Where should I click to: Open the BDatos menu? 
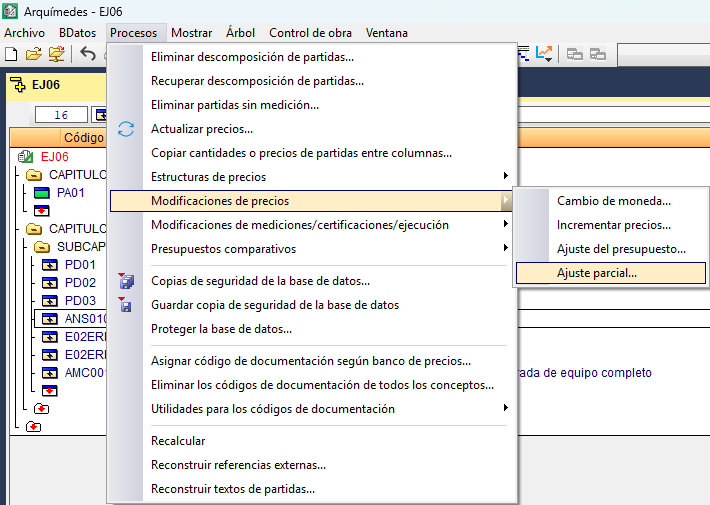point(77,33)
